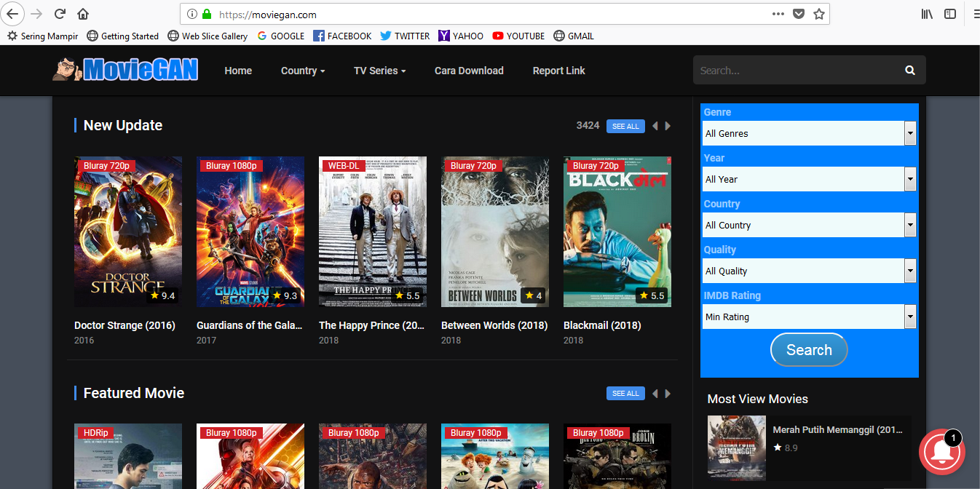Image resolution: width=980 pixels, height=489 pixels.
Task: Expand the All Genres dropdown
Action: pyautogui.click(x=809, y=133)
